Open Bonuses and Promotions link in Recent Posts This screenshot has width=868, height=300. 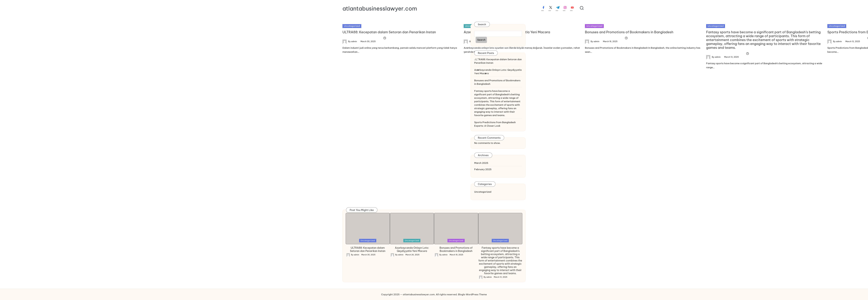coord(497,82)
